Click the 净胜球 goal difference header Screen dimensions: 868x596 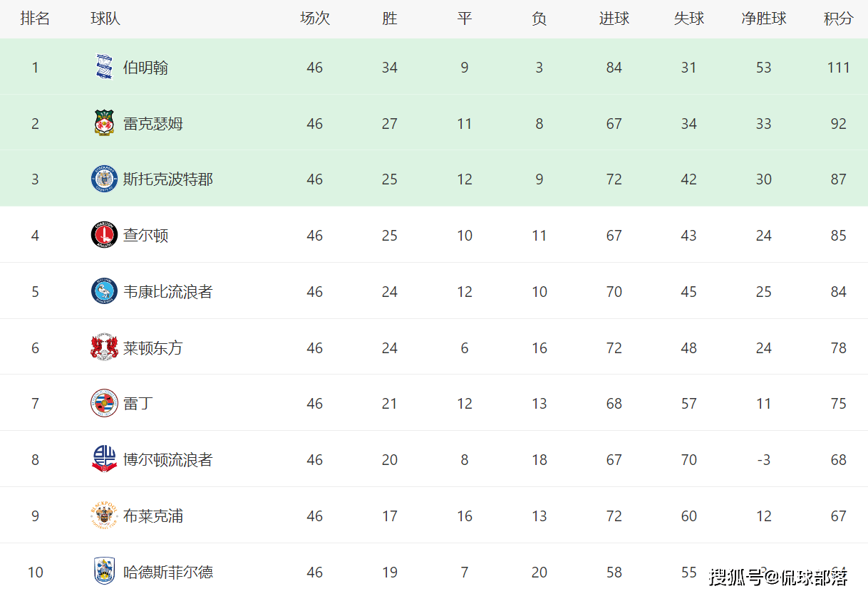coord(763,19)
